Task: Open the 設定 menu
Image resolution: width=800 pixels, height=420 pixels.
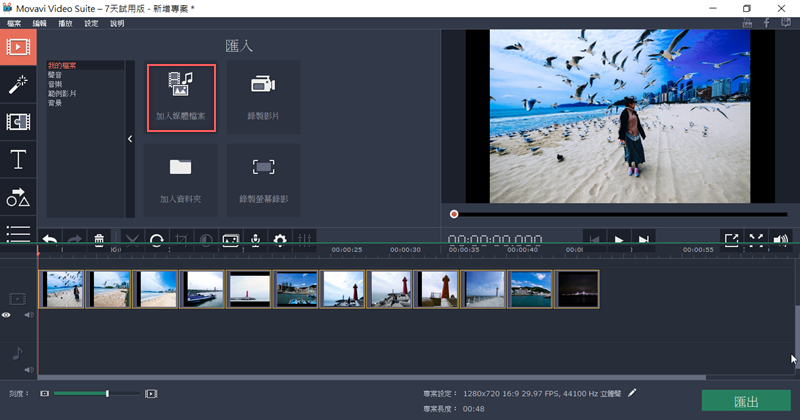Action: coord(91,22)
